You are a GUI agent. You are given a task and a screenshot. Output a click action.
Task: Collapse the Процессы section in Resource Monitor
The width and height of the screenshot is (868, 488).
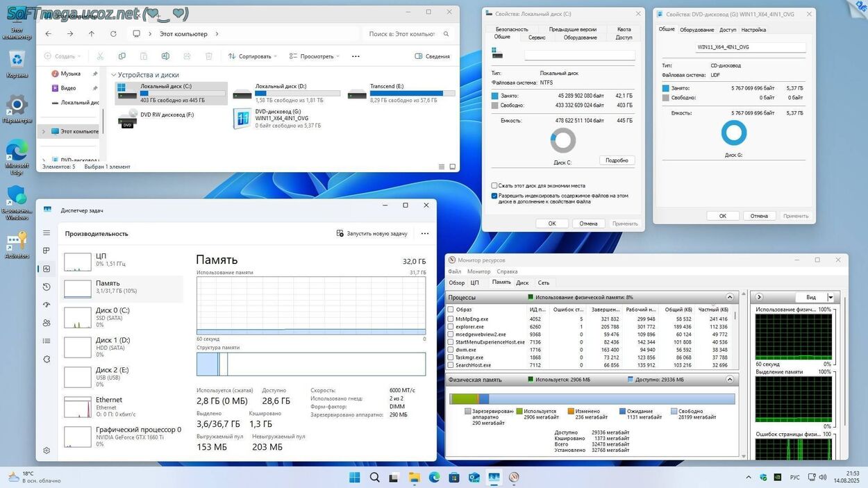[x=730, y=297]
